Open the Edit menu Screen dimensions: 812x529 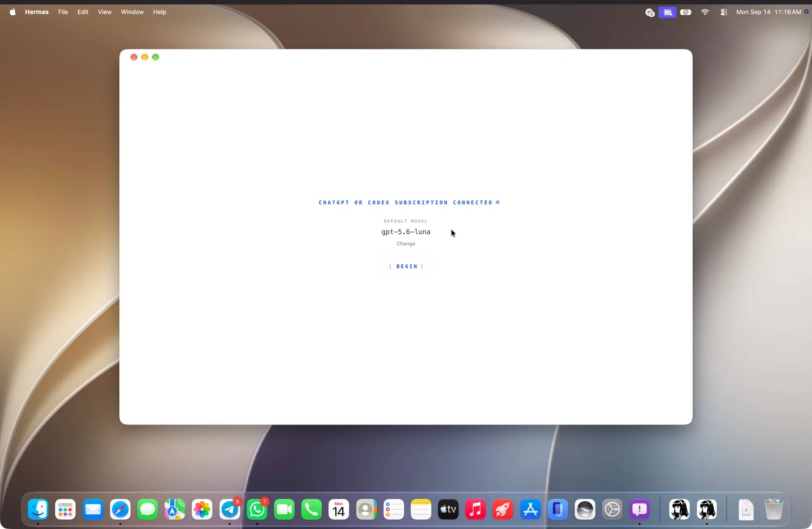pyautogui.click(x=83, y=12)
